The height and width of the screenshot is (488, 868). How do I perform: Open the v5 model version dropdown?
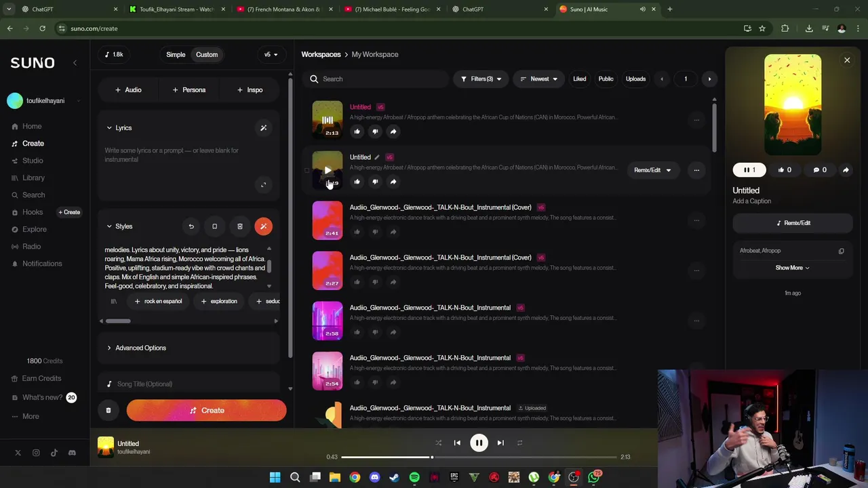coord(271,55)
